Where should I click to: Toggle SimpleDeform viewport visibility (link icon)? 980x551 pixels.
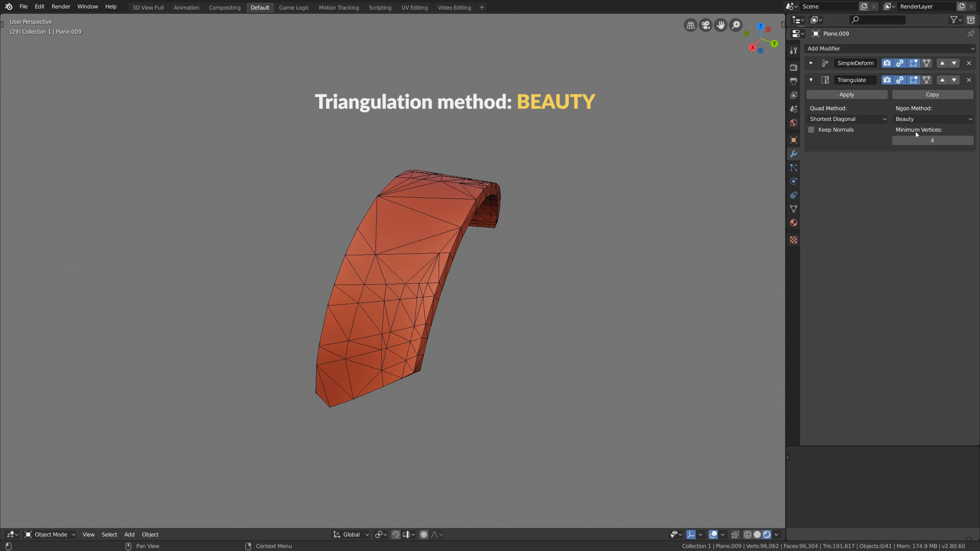click(900, 63)
